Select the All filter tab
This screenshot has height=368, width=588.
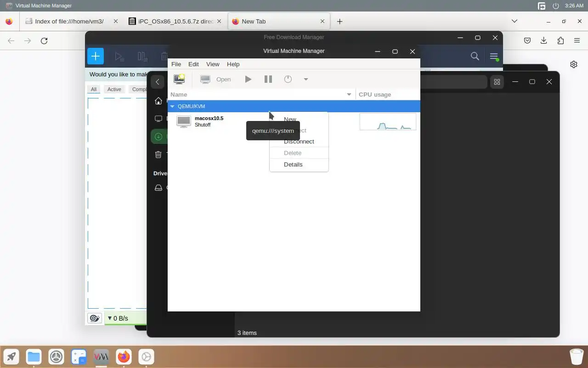tap(94, 89)
